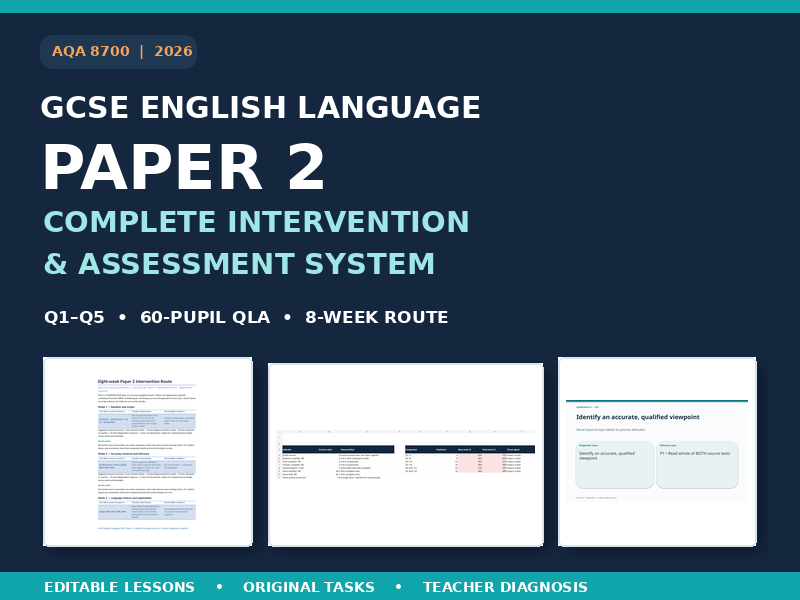
Task: Click 'Identify an accurate, qualified viewpoint' slide title
Action: [x=638, y=417]
